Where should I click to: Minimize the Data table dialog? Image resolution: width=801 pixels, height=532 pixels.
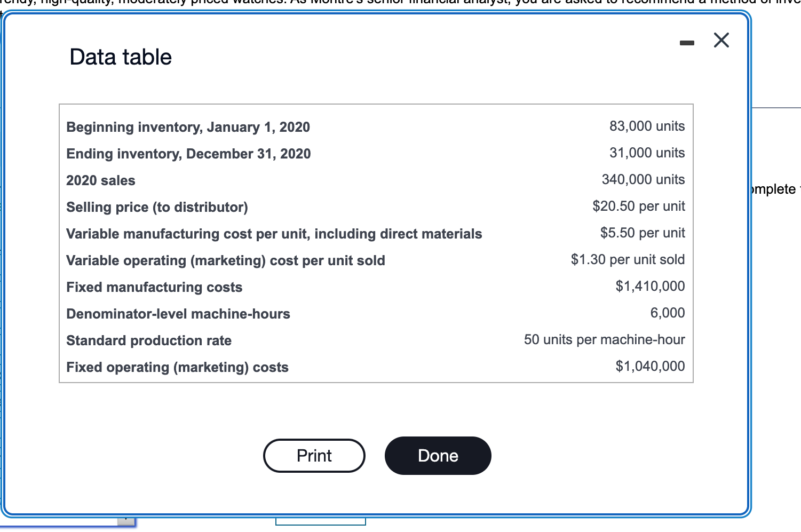click(686, 43)
